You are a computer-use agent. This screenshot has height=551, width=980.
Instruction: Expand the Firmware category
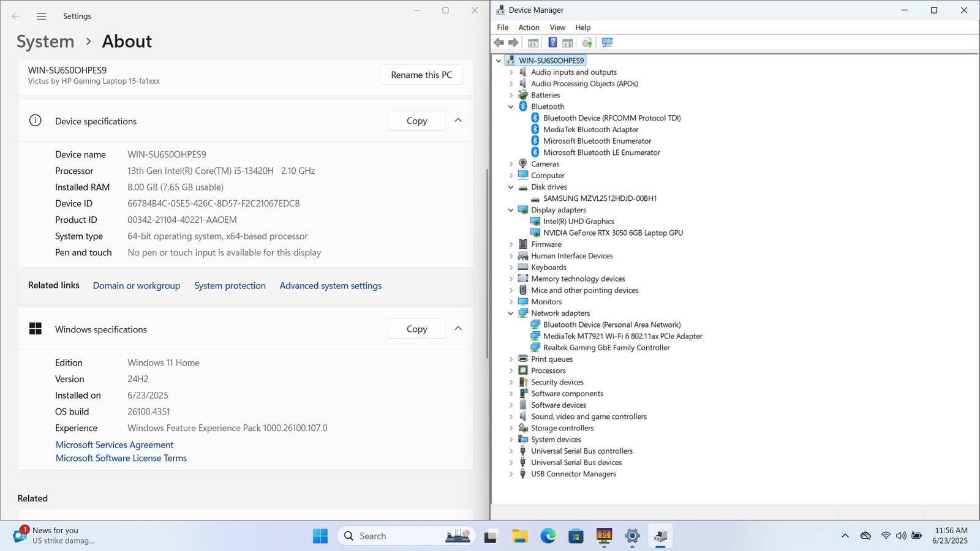click(x=511, y=244)
